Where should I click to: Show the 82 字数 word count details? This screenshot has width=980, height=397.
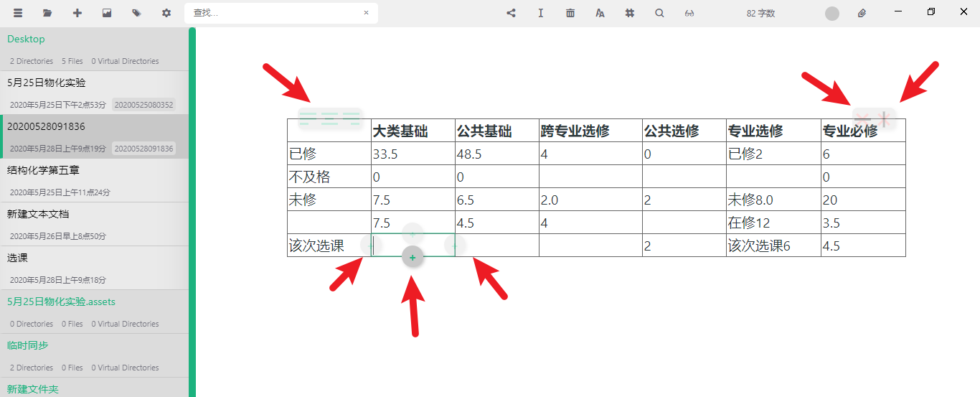coord(760,13)
